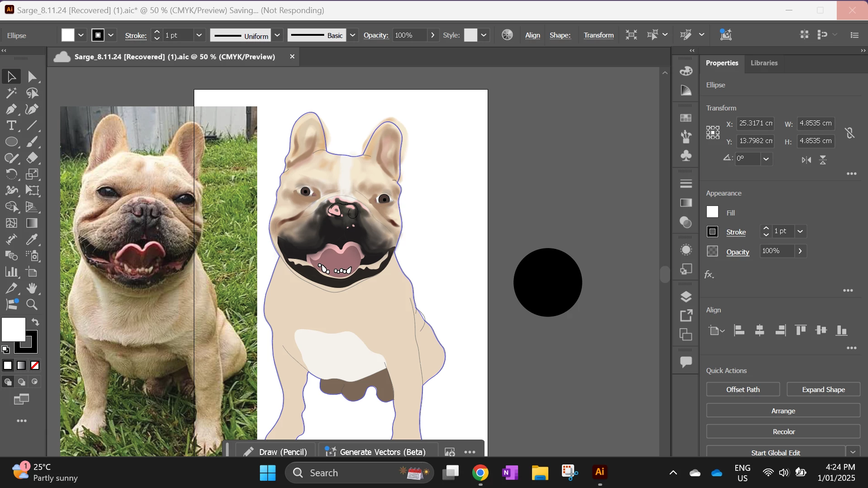Switch to the Libraries tab
Screen dimensions: 868x488
[x=764, y=63]
